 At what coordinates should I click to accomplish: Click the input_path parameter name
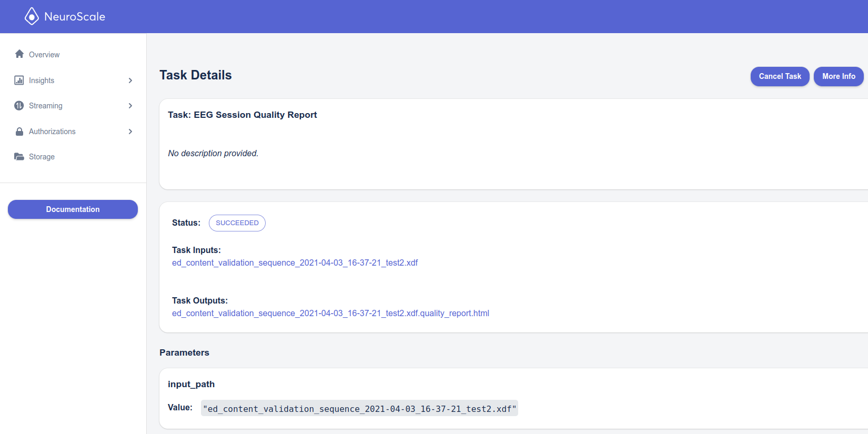(191, 384)
